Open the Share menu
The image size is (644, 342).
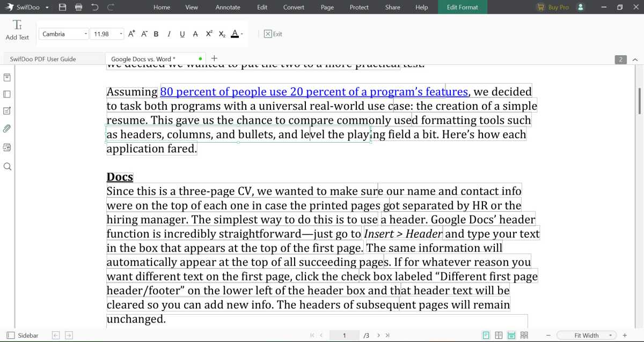pyautogui.click(x=392, y=8)
